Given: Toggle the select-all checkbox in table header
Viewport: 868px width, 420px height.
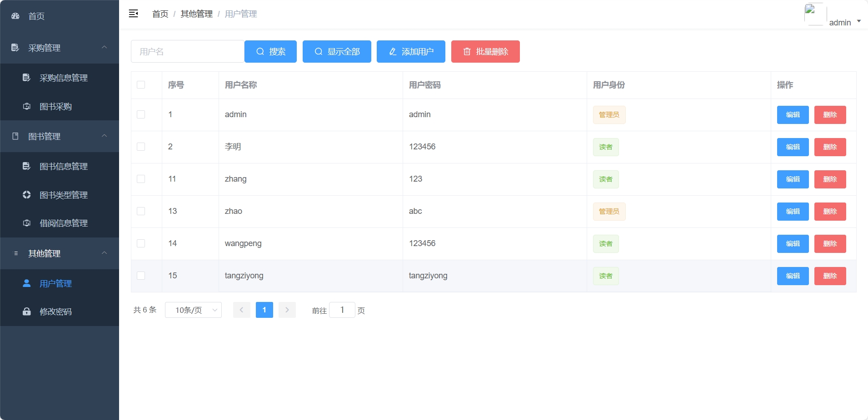Looking at the screenshot, I should click(141, 85).
